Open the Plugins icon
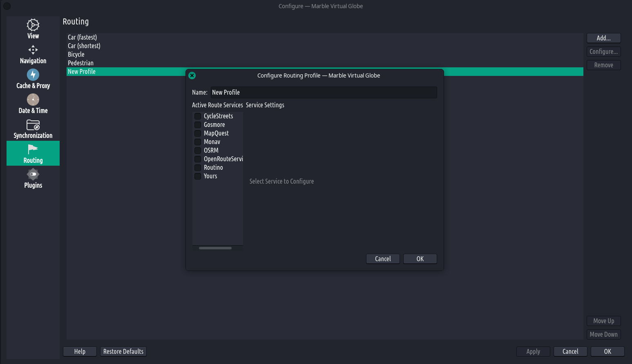This screenshot has width=632, height=364. (x=33, y=174)
